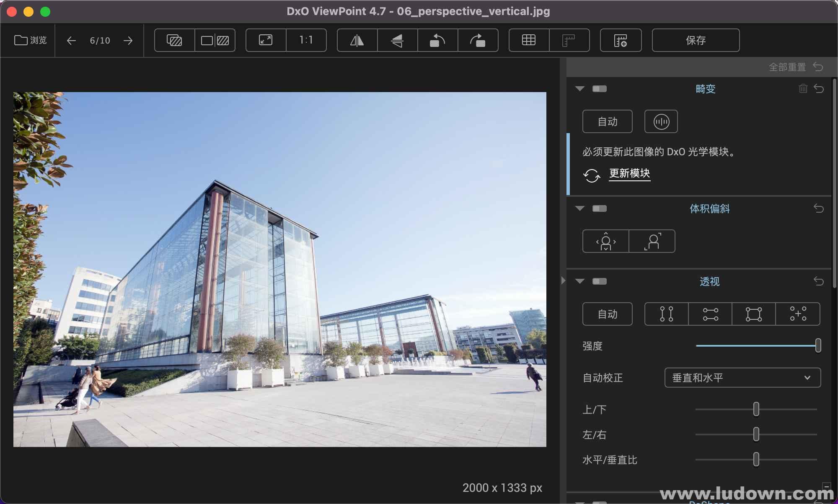
Task: Click the vertical flip icon
Action: pos(396,41)
